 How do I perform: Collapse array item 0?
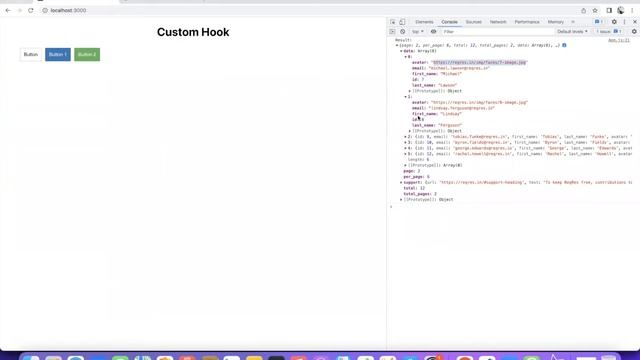click(406, 57)
